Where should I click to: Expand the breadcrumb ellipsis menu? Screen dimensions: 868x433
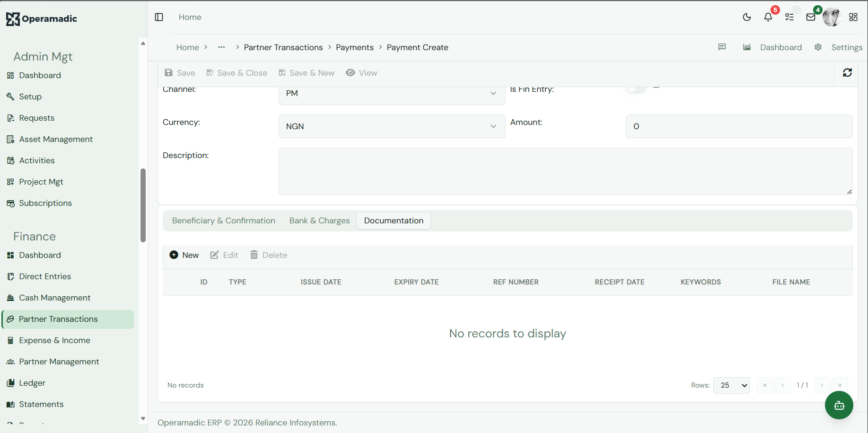[221, 47]
